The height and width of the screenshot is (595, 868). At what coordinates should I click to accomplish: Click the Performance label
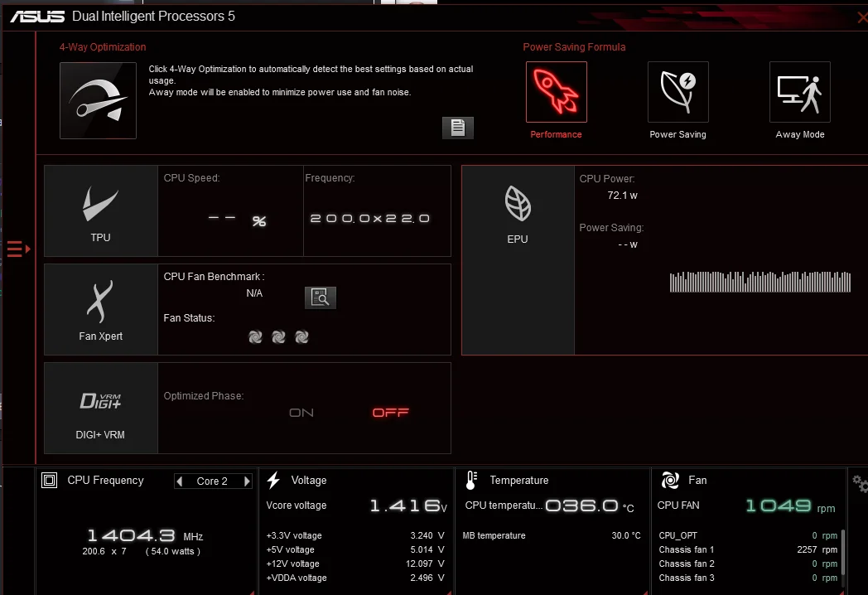tap(556, 134)
